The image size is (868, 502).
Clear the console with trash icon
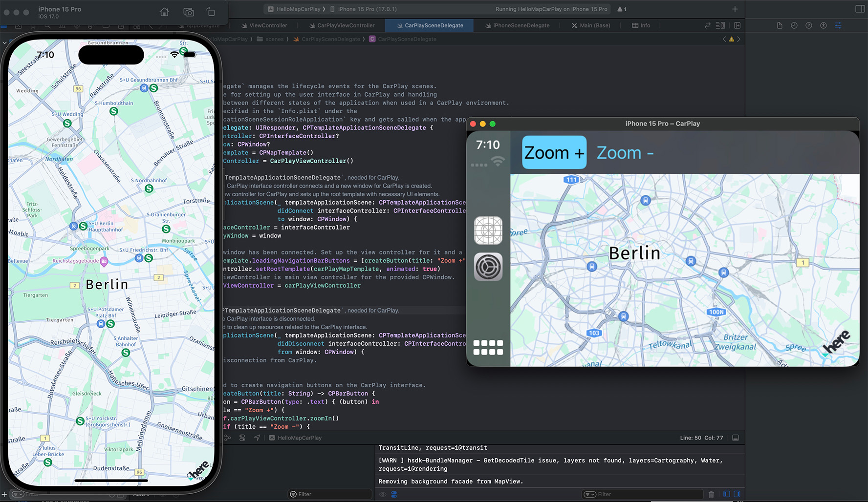[711, 494]
